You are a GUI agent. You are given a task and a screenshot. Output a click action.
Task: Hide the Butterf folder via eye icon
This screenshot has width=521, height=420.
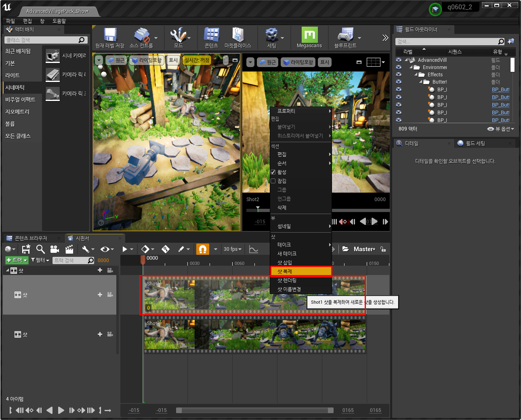pyautogui.click(x=399, y=82)
